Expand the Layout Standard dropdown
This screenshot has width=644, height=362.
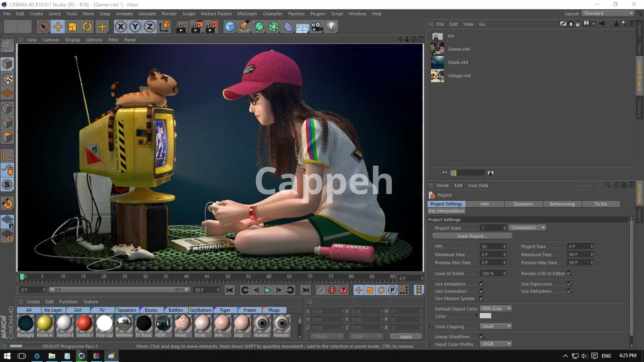point(608,13)
